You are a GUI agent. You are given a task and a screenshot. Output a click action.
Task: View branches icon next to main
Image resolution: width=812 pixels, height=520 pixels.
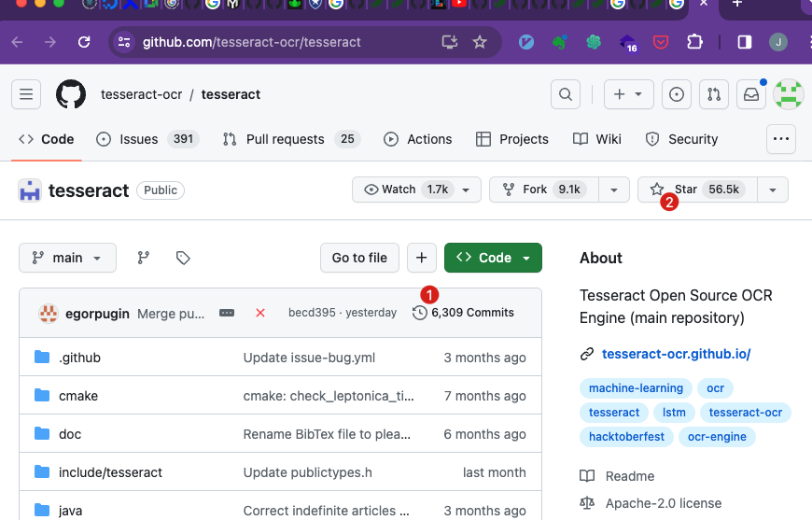click(144, 258)
